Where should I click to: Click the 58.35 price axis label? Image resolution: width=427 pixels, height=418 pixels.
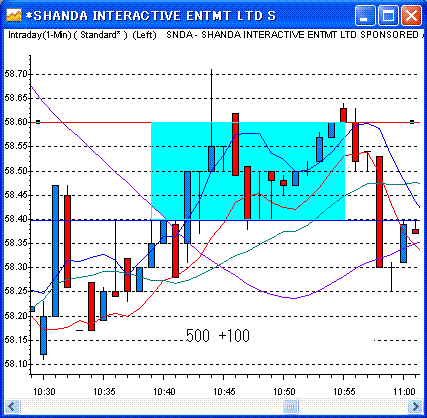16,243
